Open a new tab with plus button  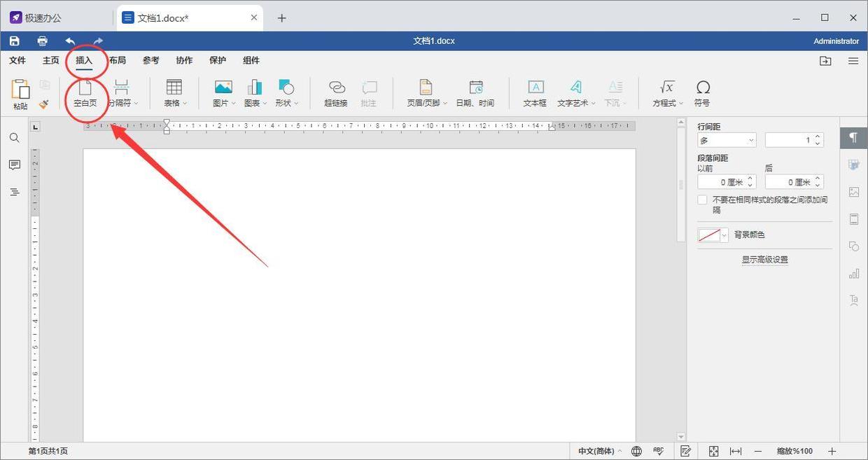[281, 18]
